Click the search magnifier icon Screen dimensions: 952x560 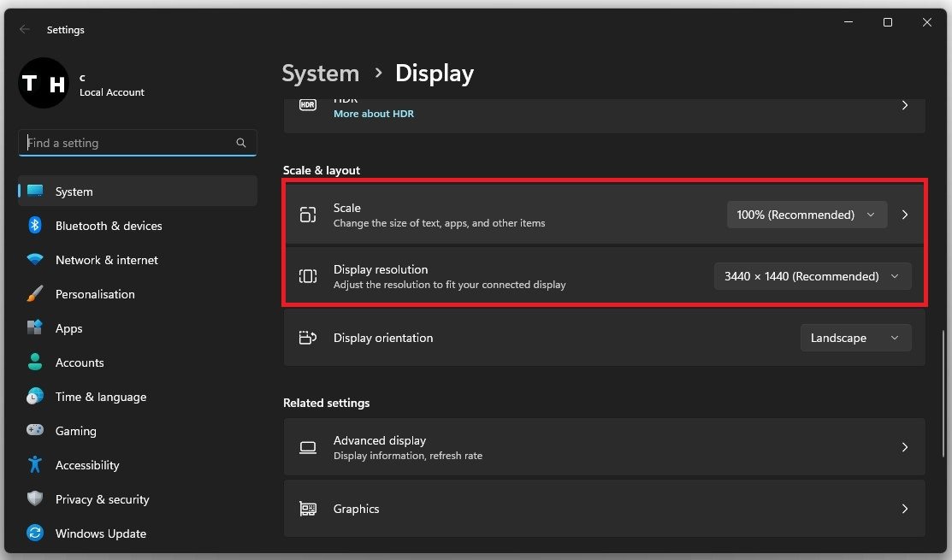pyautogui.click(x=241, y=143)
